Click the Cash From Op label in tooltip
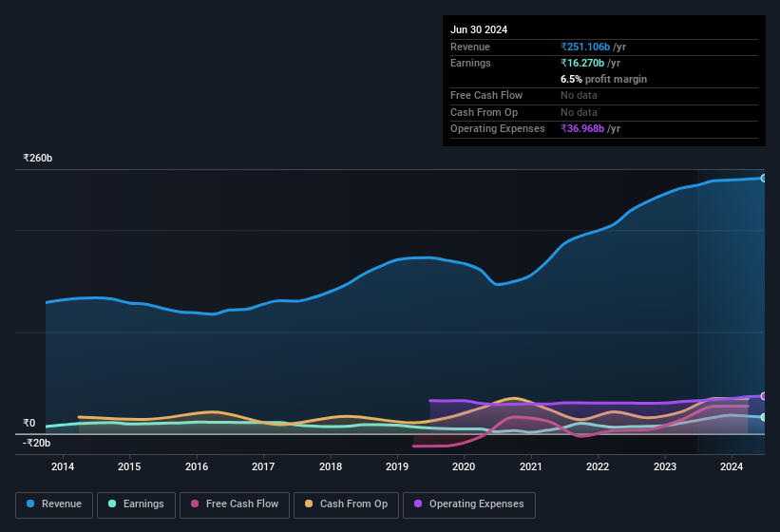This screenshot has width=780, height=532. pyautogui.click(x=484, y=112)
